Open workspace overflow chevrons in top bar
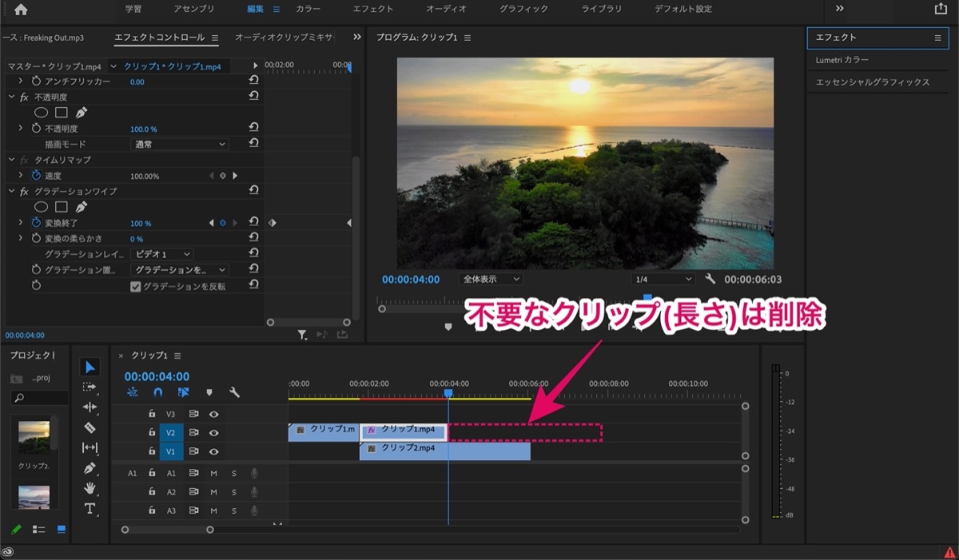959x560 pixels. point(840,9)
